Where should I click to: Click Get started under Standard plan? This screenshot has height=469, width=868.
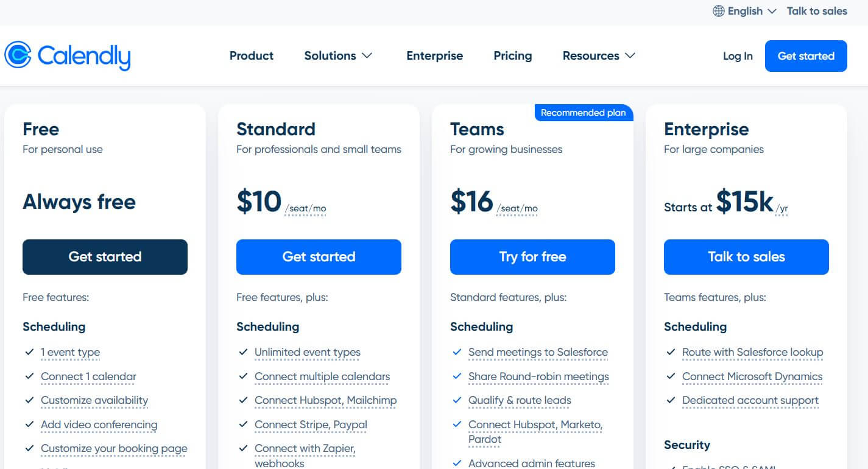(x=319, y=257)
